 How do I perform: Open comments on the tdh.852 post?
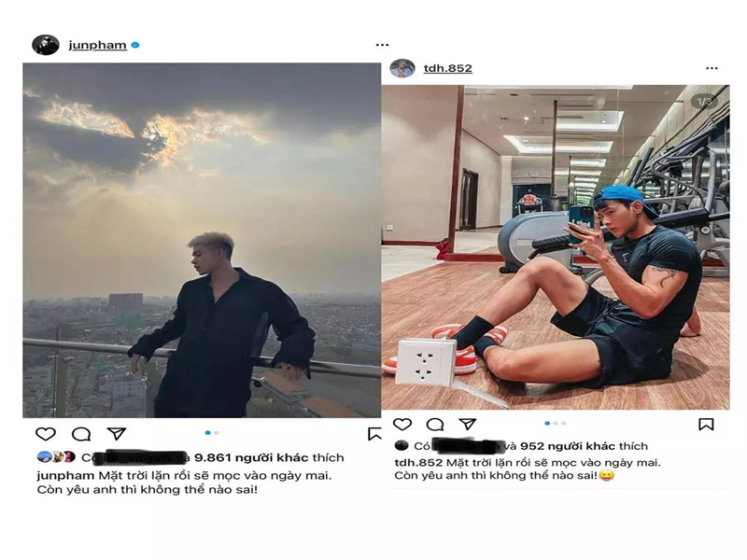(435, 425)
